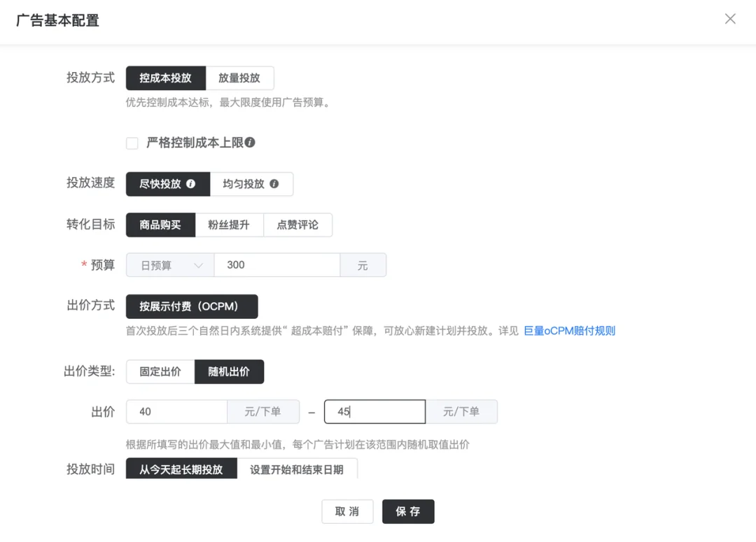Click the maximum bid field showing 45
The width and height of the screenshot is (756, 542).
pos(374,412)
